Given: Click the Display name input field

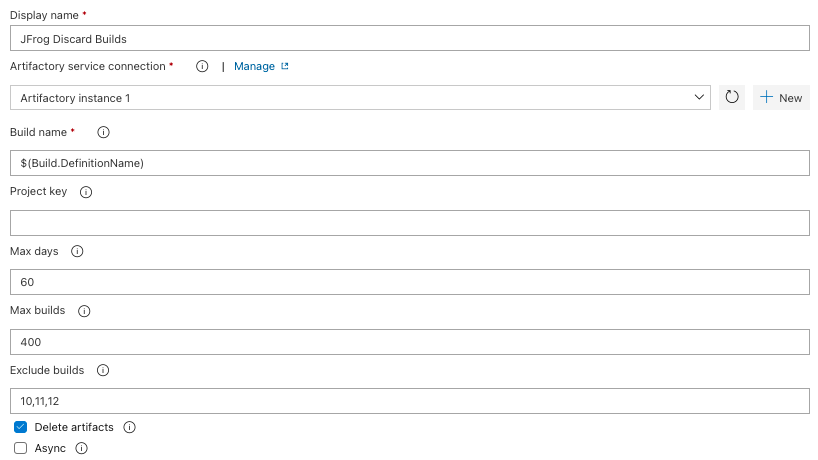Looking at the screenshot, I should (x=409, y=38).
